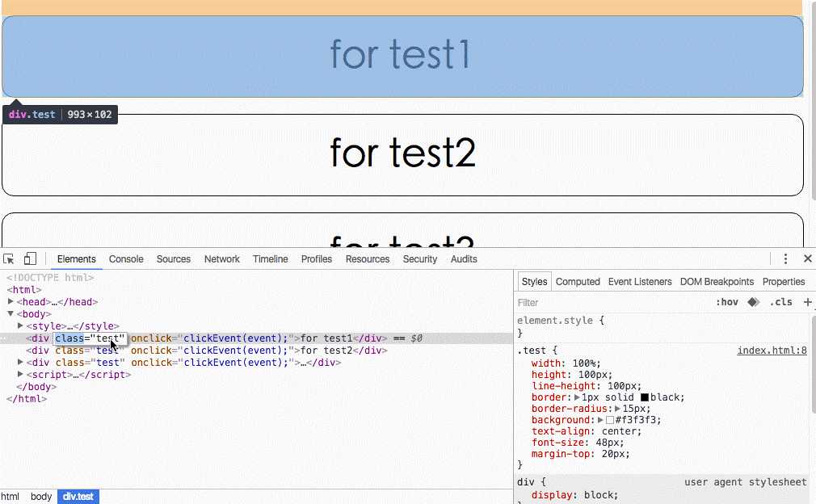Select the Styles sidebar tab
Image resolution: width=816 pixels, height=504 pixels.
click(535, 281)
